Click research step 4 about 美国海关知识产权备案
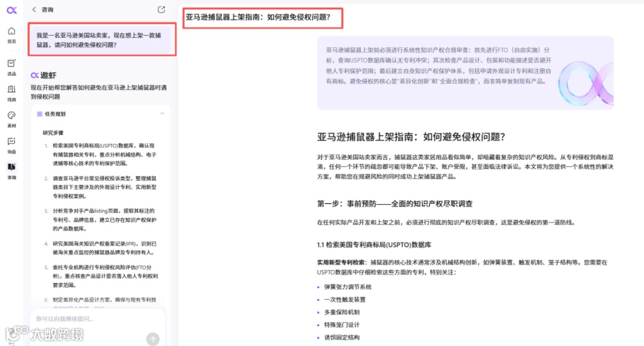Viewport: 644px width, 346px height. pyautogui.click(x=104, y=248)
